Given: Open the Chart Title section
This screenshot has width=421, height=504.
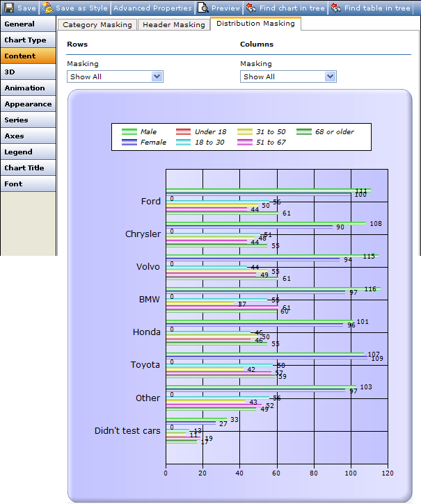Looking at the screenshot, I should point(28,168).
